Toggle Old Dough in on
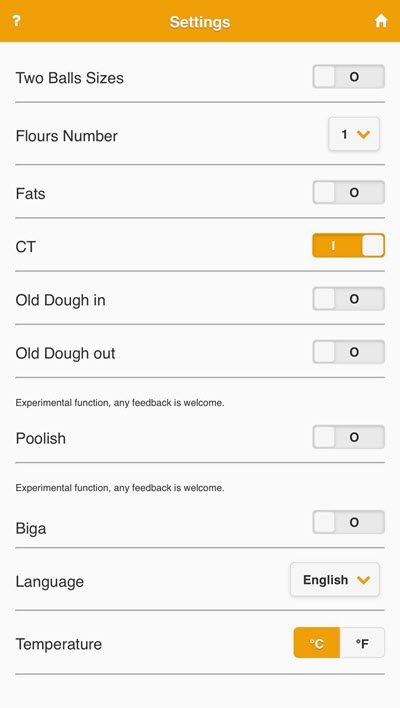The image size is (400, 708). (x=349, y=299)
